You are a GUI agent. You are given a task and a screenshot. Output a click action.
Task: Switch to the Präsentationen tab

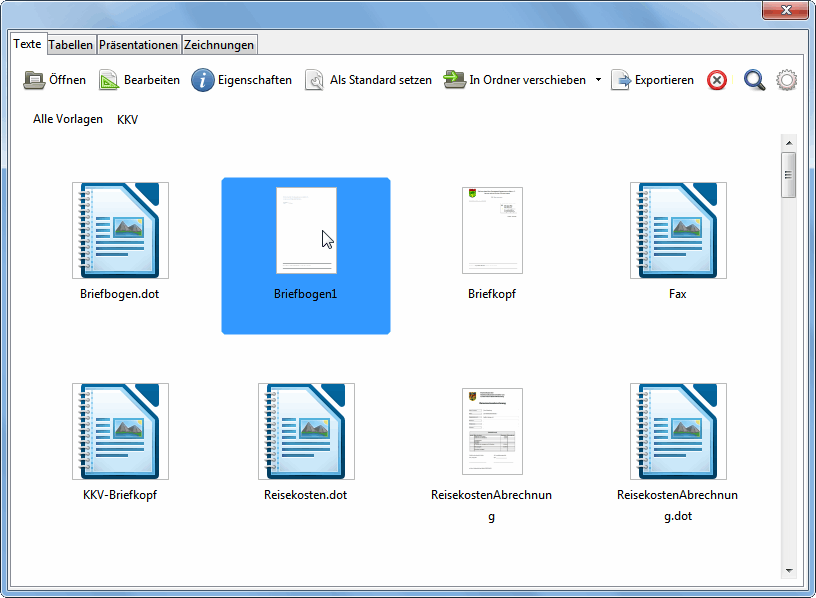tap(139, 44)
